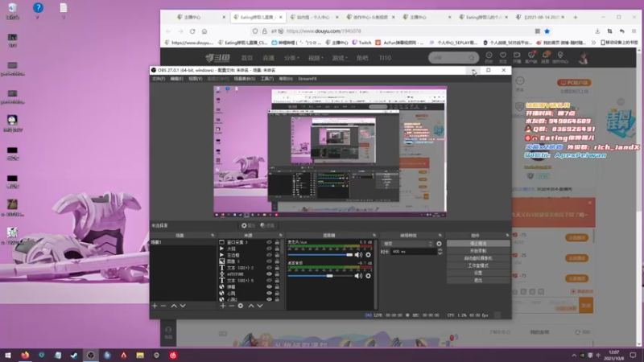Expand the 分类 dropdown in Douyu navigation
This screenshot has width=644, height=362.
(x=291, y=58)
